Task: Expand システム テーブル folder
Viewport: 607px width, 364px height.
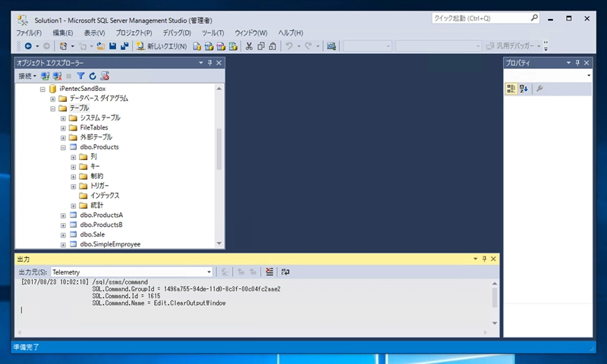Action: tap(63, 118)
